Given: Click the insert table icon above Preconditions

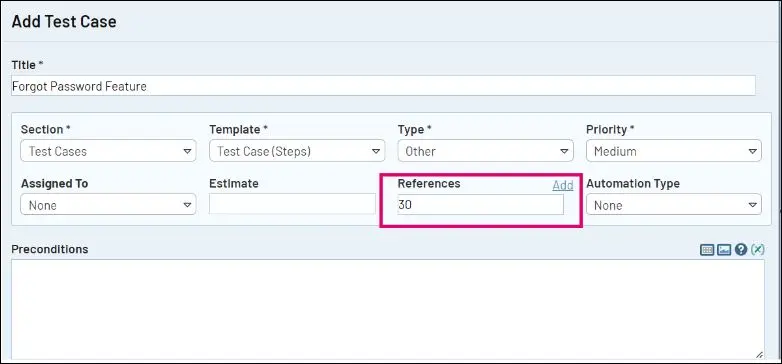Looking at the screenshot, I should (707, 250).
